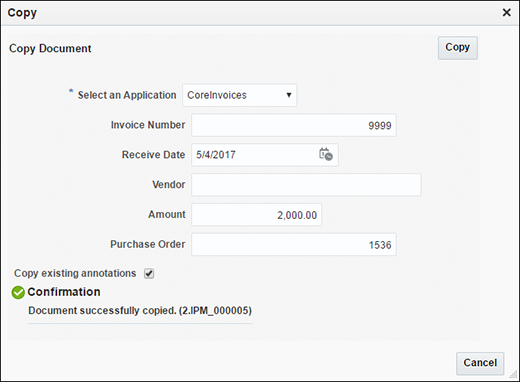Open the Receive Date calendar picker icon
The width and height of the screenshot is (520, 382).
326,155
